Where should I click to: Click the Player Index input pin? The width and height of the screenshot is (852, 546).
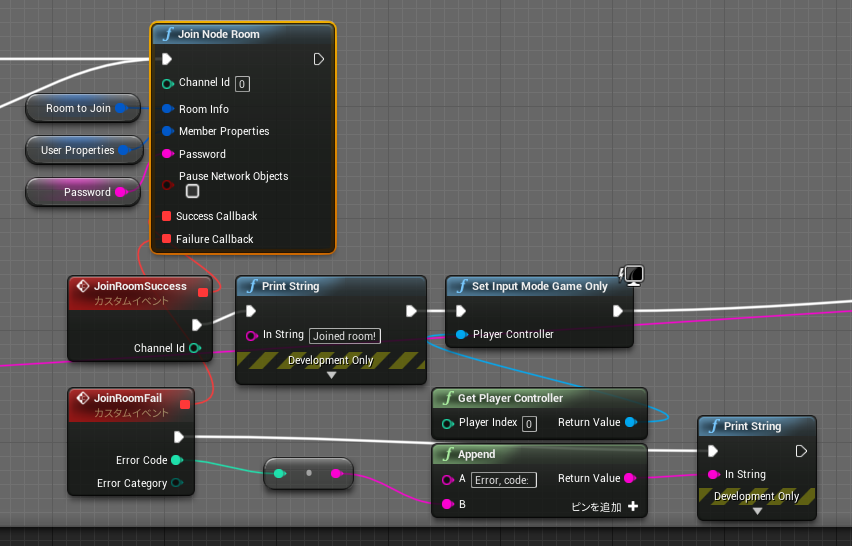[x=447, y=424]
